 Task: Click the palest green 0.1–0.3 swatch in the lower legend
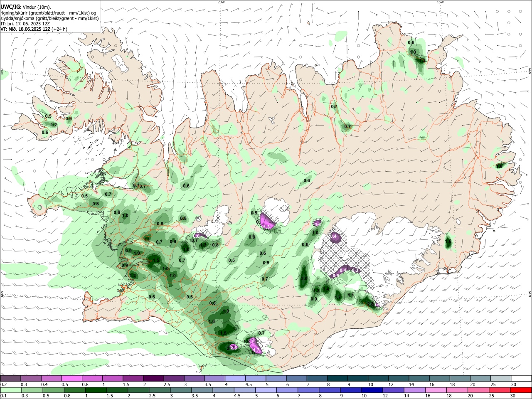(x=11, y=390)
